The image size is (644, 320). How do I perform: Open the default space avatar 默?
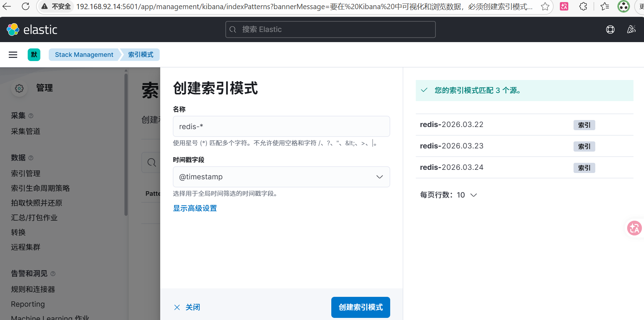(34, 55)
